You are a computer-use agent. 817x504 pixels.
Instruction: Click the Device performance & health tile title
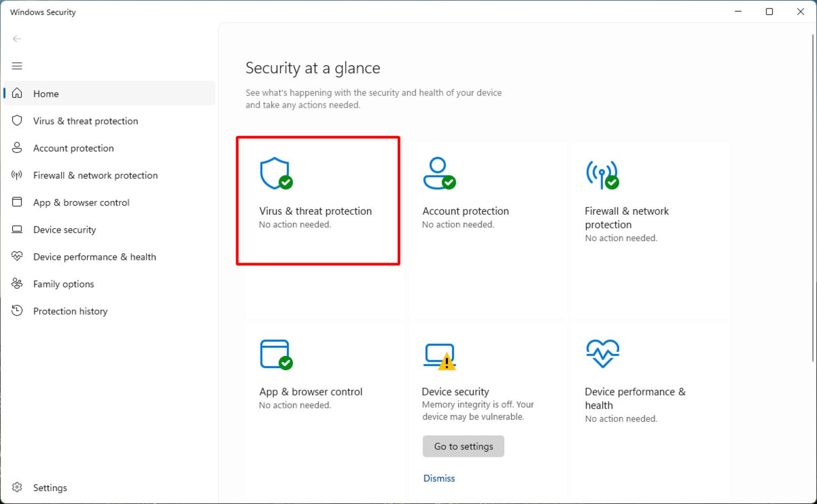[x=635, y=399]
